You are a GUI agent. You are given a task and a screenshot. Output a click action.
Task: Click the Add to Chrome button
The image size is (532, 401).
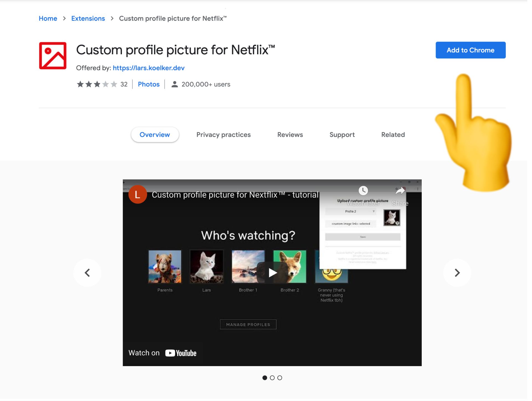[470, 50]
